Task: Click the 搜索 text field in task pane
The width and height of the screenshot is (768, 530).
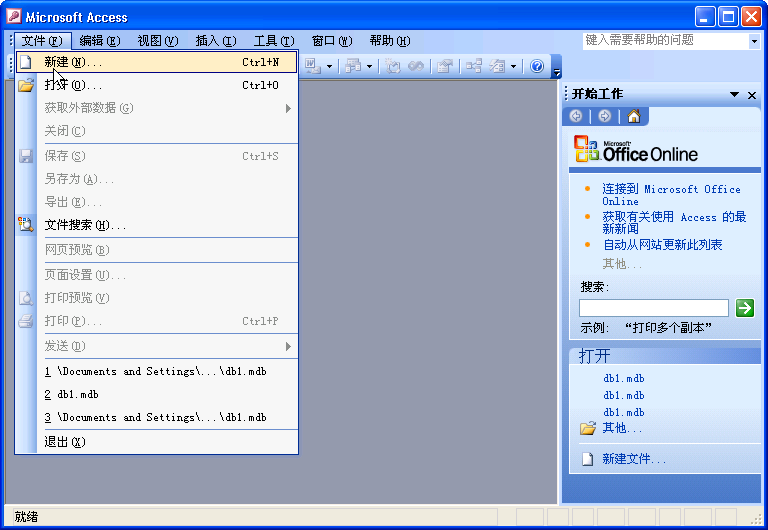Action: 654,308
